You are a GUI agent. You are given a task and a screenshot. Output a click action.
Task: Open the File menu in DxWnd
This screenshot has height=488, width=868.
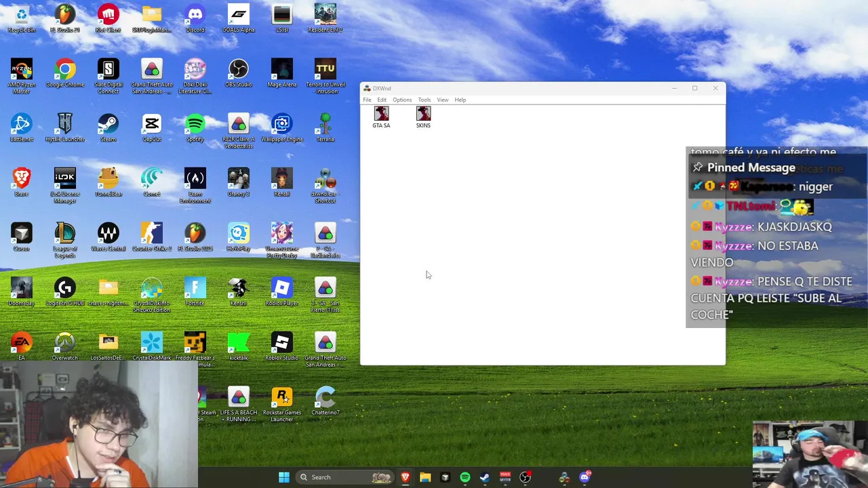367,100
